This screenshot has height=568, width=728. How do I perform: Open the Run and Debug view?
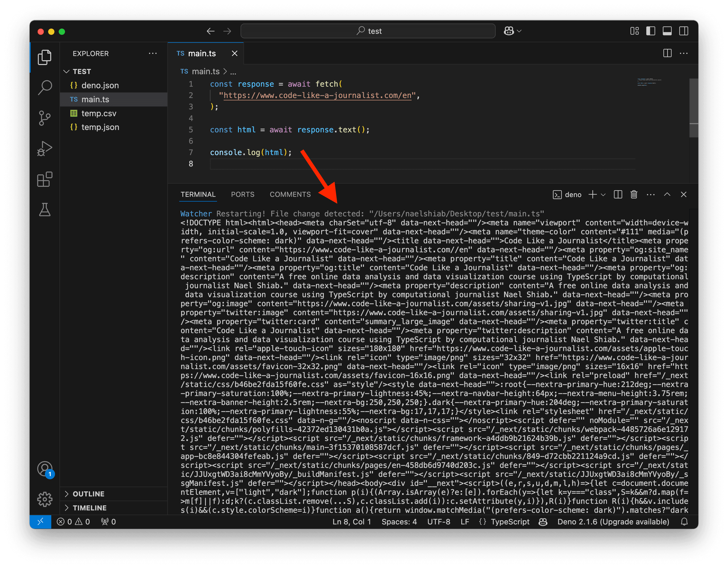pyautogui.click(x=45, y=148)
